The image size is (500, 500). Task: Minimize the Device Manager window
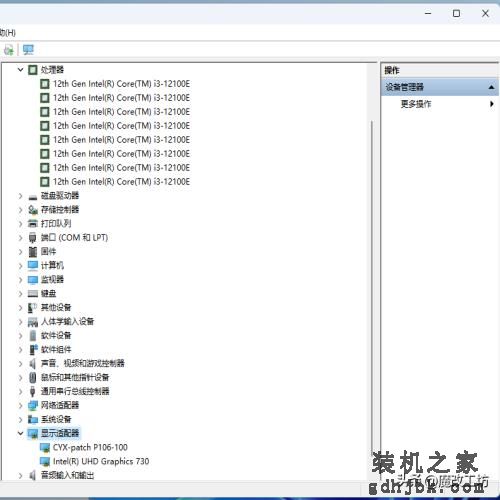pos(428,13)
